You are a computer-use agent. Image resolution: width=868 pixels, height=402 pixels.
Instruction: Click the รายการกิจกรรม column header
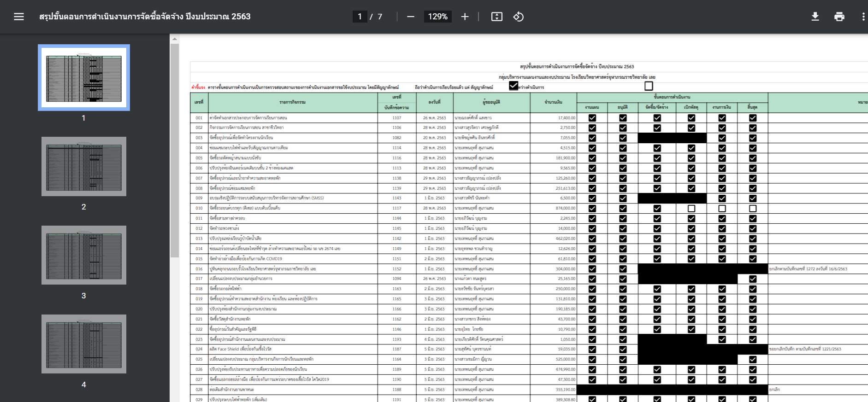pos(292,102)
